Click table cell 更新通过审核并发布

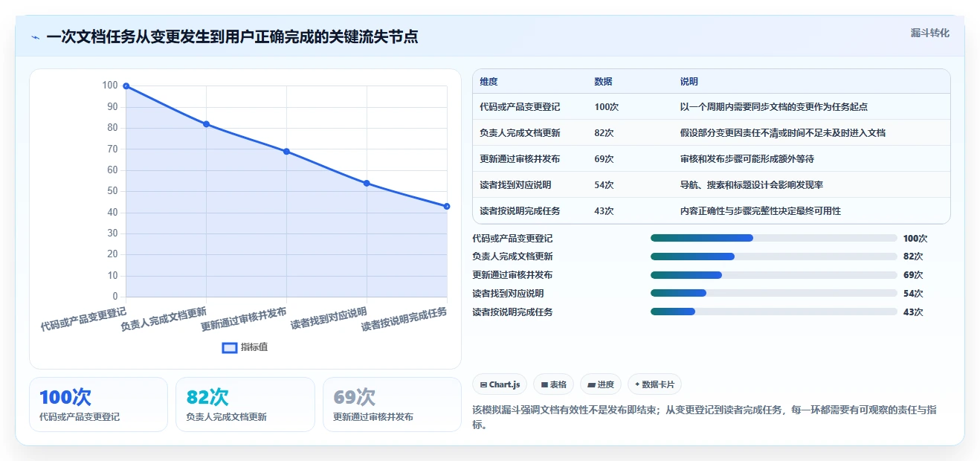pyautogui.click(x=520, y=159)
